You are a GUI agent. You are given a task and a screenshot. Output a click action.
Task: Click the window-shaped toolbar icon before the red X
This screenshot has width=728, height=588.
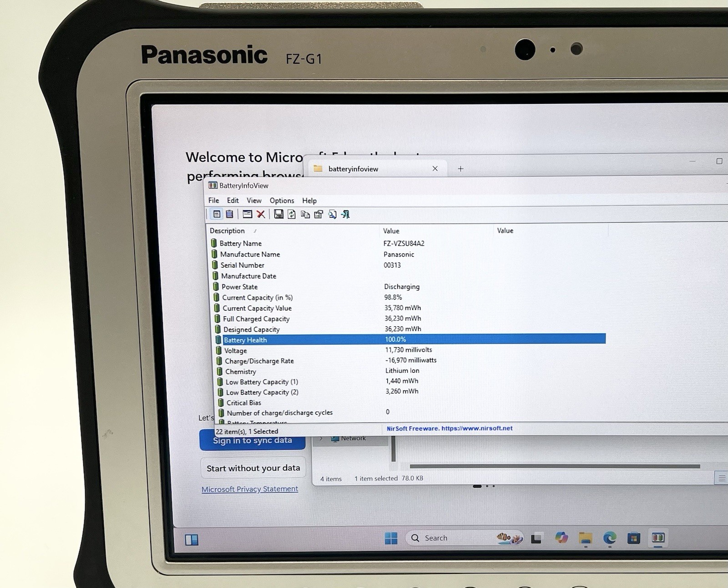coord(247,214)
